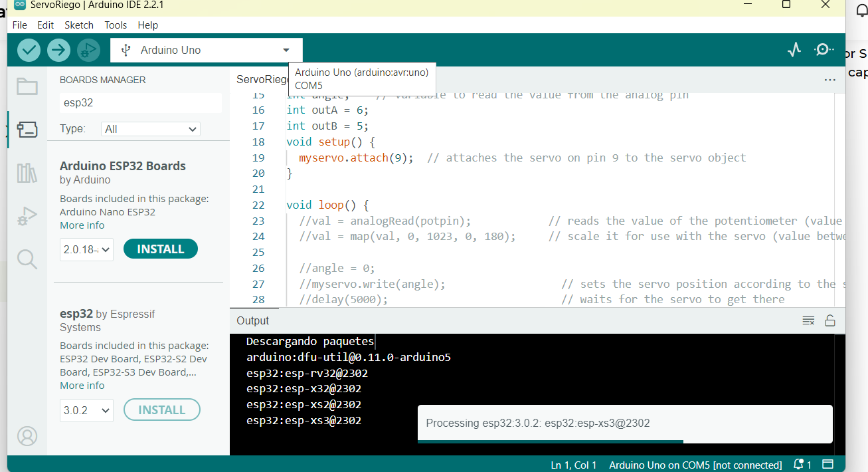Image resolution: width=868 pixels, height=472 pixels.
Task: Click the void setup() line
Action: 331,142
